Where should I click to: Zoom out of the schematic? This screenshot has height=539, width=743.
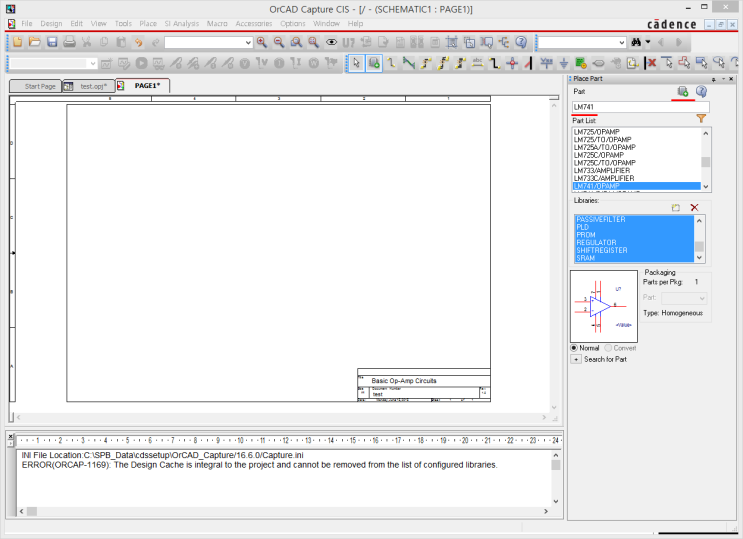[x=279, y=42]
